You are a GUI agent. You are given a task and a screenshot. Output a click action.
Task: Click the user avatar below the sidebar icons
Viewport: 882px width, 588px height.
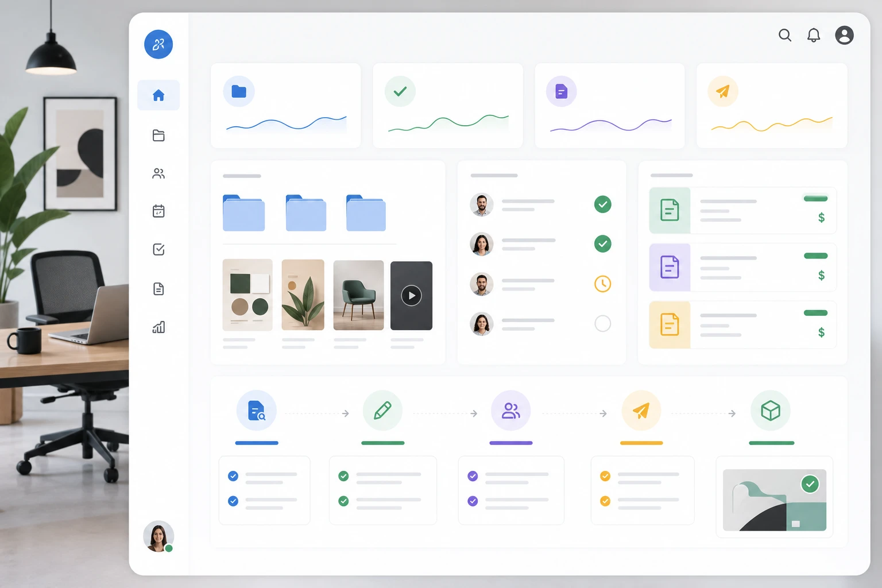158,536
